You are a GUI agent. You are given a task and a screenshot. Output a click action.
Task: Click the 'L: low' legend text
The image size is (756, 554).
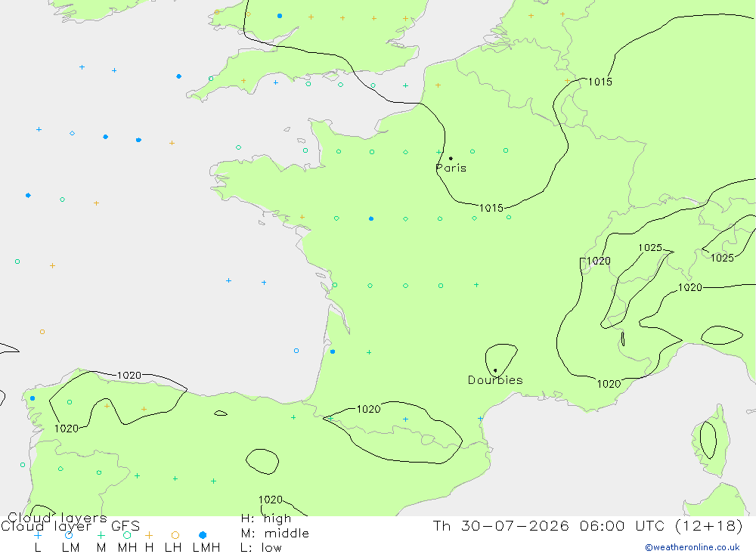(x=261, y=548)
